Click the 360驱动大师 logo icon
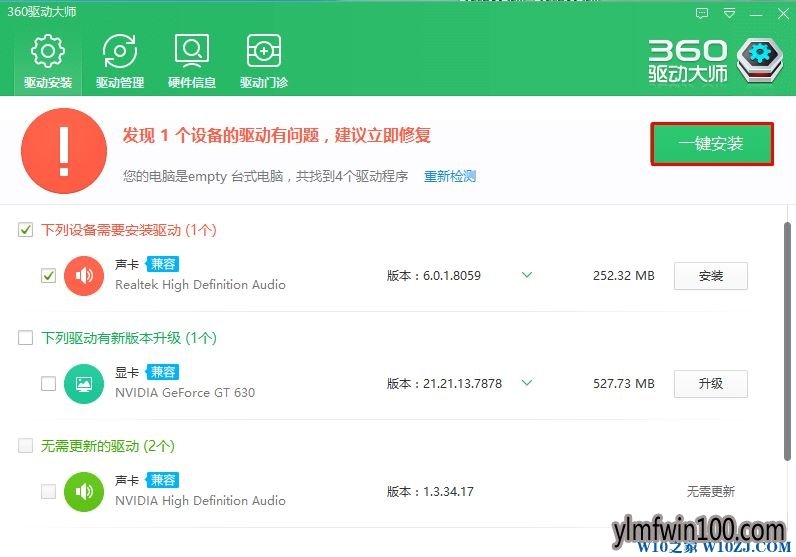The image size is (796, 557). (x=760, y=60)
